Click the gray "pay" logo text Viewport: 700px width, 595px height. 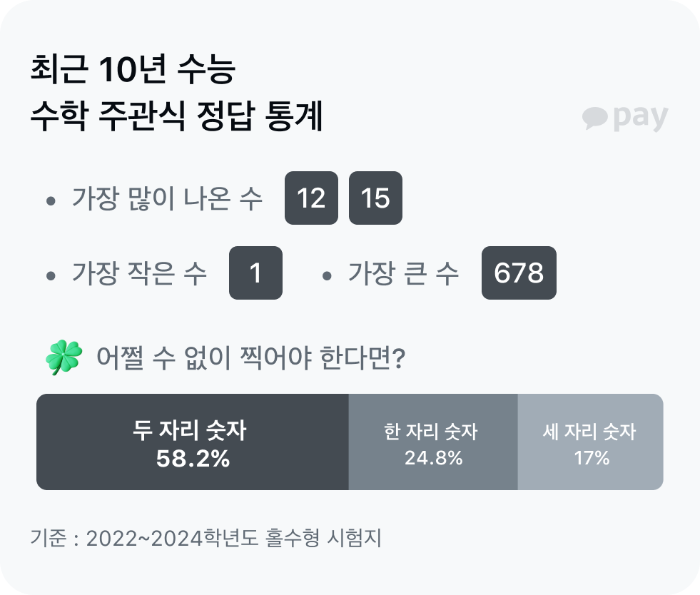click(640, 118)
